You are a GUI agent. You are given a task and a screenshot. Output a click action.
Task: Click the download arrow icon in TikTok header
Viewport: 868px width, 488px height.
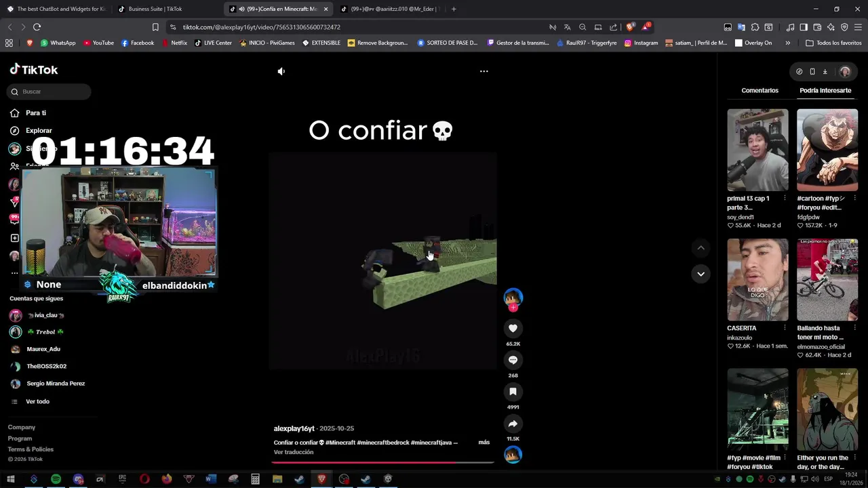[x=825, y=71]
